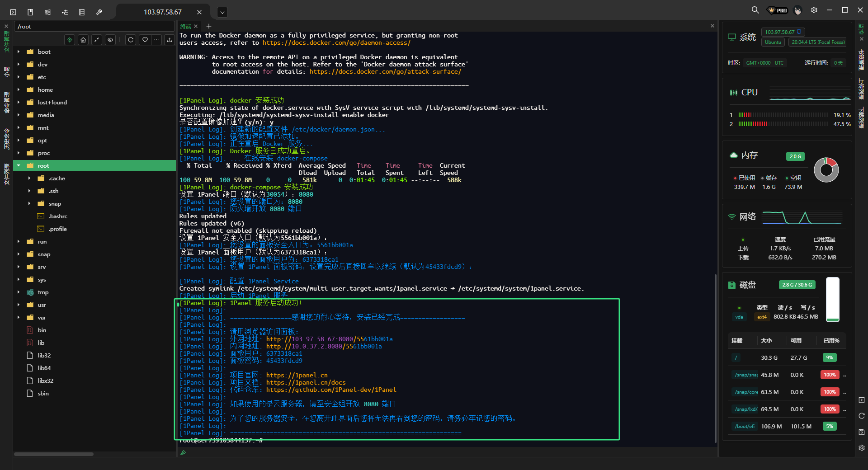Click the file tree horizontal scrollbar
The image size is (868, 470).
click(x=54, y=454)
